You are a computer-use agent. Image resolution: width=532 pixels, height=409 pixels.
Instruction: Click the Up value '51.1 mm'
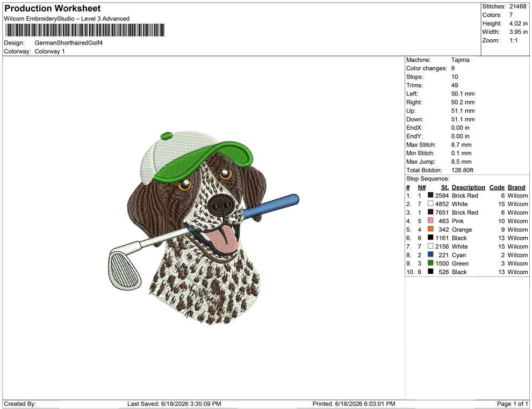coord(463,111)
